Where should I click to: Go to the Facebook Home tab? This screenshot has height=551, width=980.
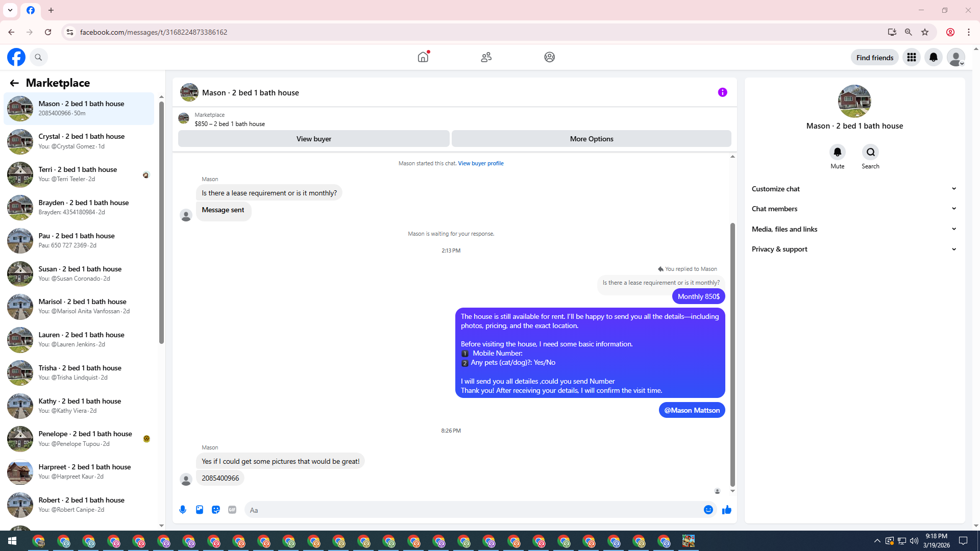423,57
